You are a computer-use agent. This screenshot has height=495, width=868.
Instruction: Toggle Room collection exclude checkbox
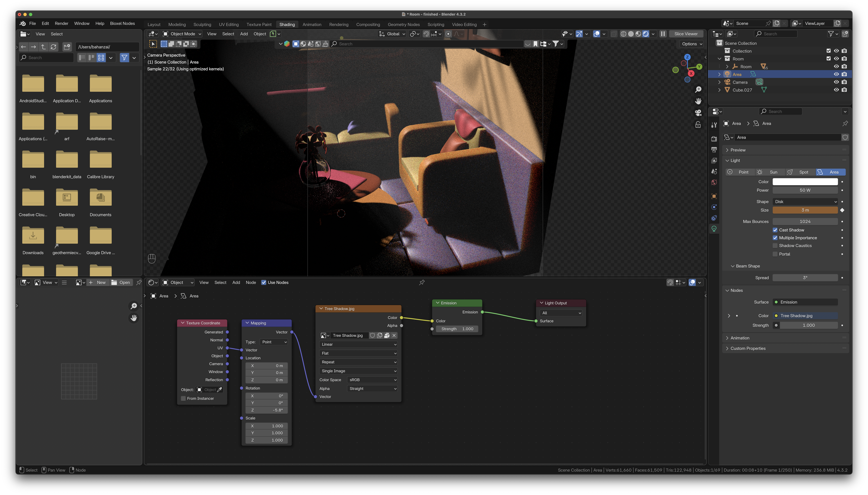tap(829, 59)
